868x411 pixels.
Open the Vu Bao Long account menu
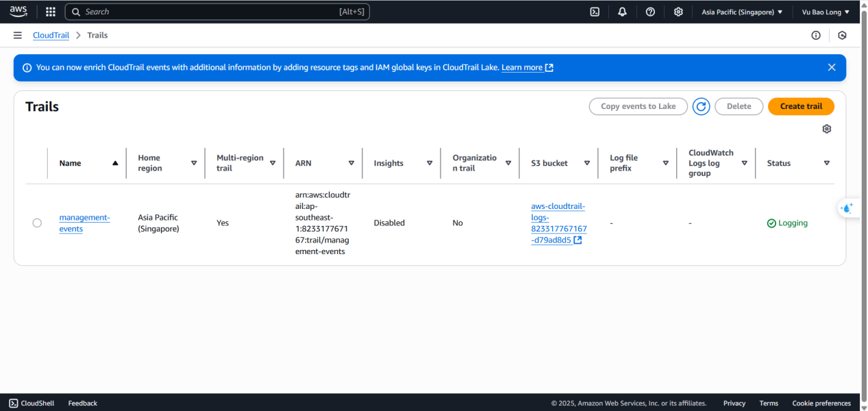[x=826, y=12]
